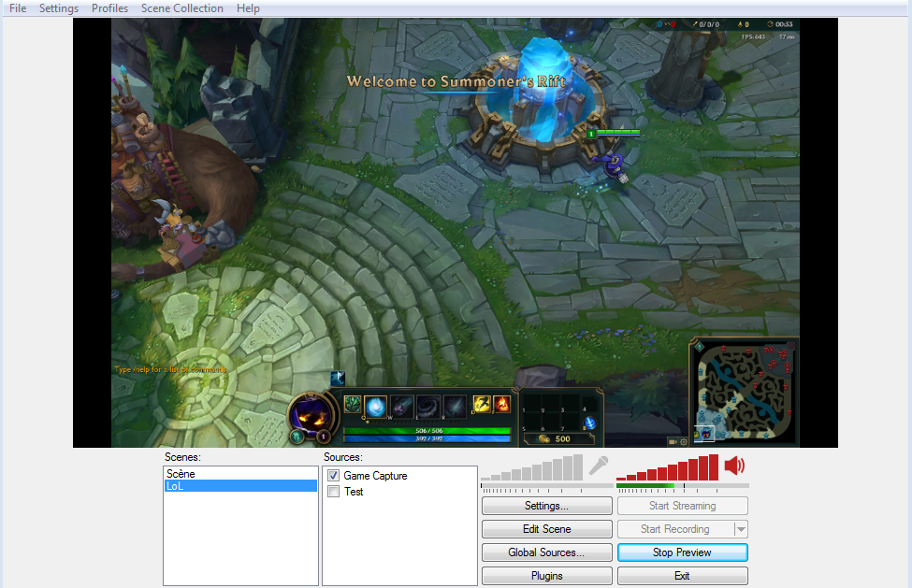Click the minimap in the game preview
Viewport: 912px width, 588px height.
[x=746, y=393]
